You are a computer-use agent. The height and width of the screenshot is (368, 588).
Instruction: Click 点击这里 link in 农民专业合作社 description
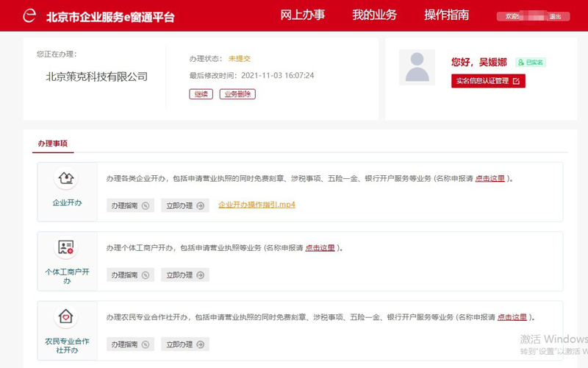(x=512, y=317)
